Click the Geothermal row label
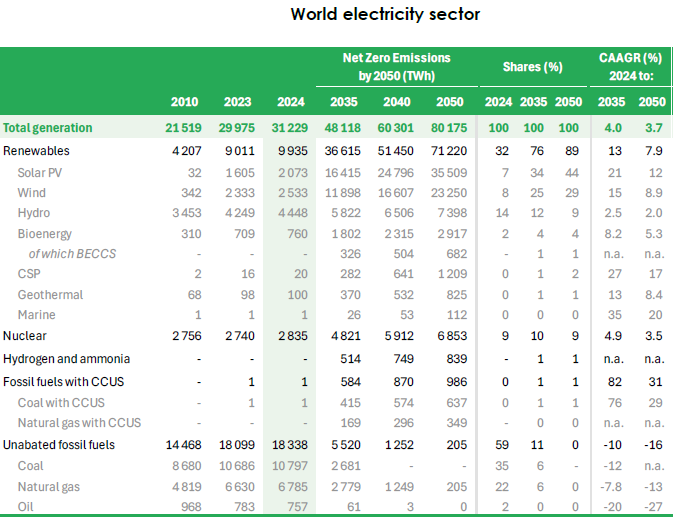The width and height of the screenshot is (679, 521). tap(50, 295)
